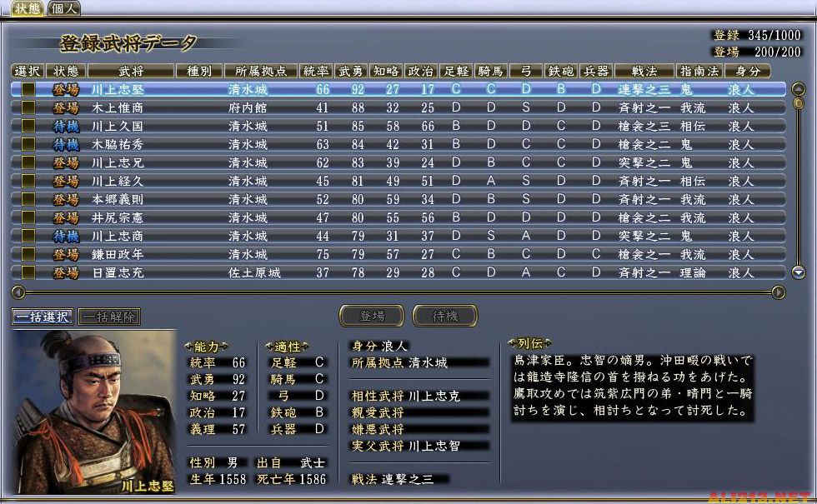817x504 pixels.
Task: Click the 登場 status badge for 本郷義則
Action: pos(66,199)
